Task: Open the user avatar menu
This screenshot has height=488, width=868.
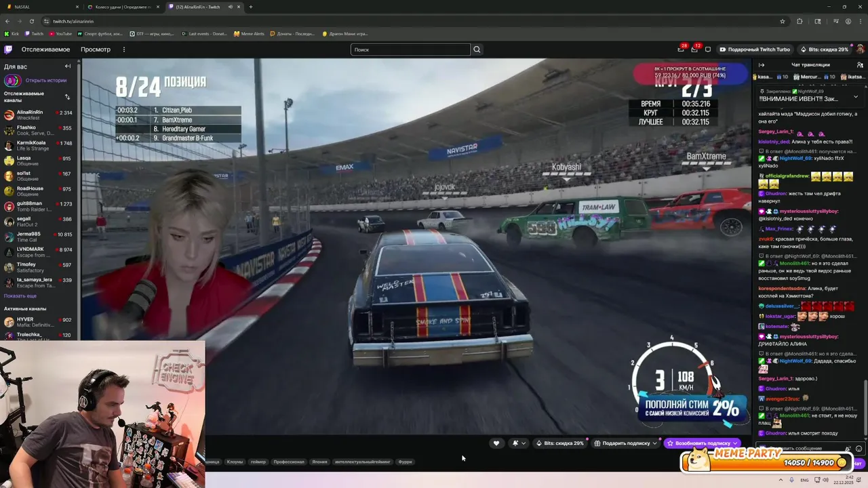Action: click(x=861, y=49)
